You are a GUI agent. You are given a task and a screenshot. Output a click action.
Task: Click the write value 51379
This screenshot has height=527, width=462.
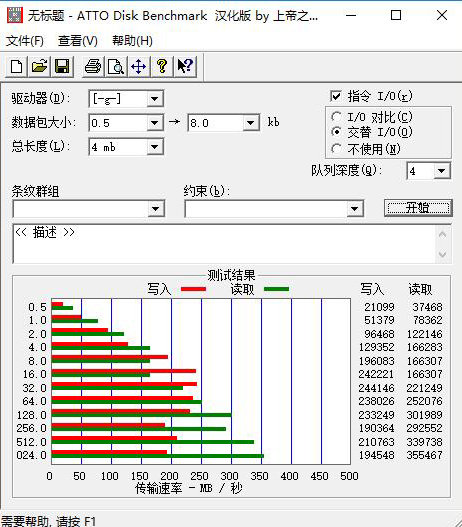pyautogui.click(x=379, y=320)
